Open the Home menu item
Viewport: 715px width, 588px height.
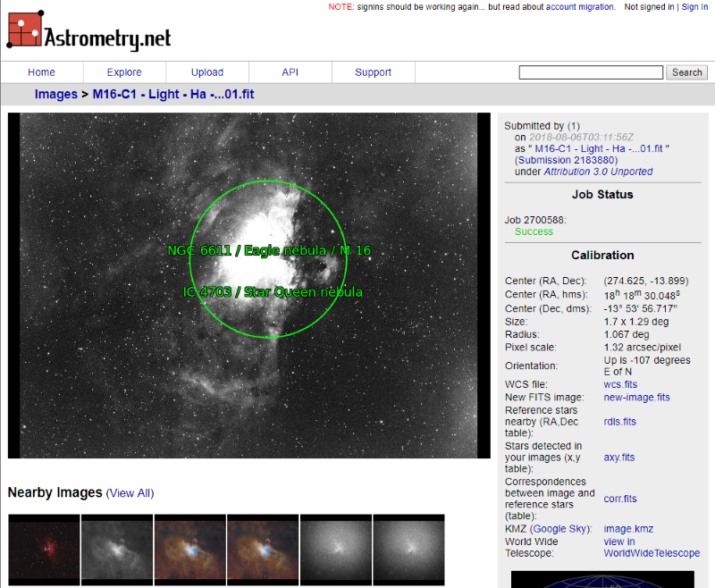click(41, 72)
